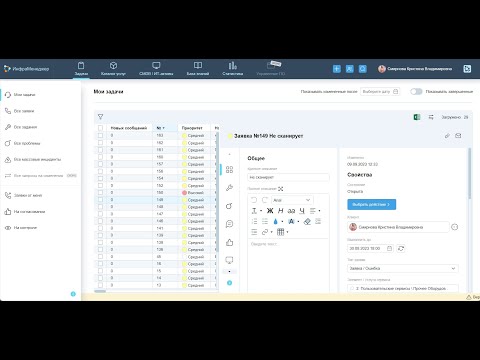Open the База знаний top tab

[x=198, y=69]
